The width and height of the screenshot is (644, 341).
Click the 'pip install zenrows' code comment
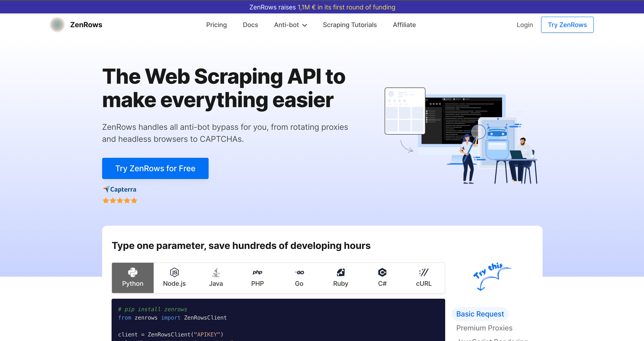click(153, 309)
